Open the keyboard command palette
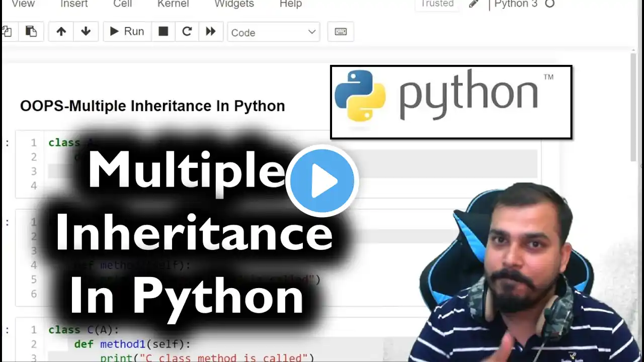 341,32
